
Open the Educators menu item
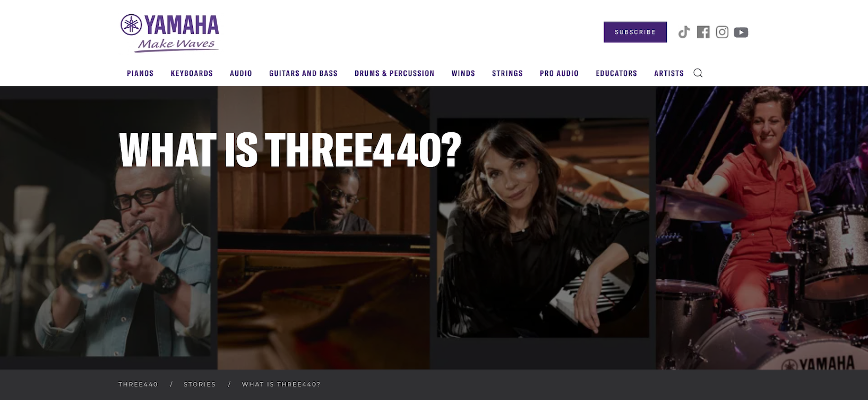click(616, 73)
